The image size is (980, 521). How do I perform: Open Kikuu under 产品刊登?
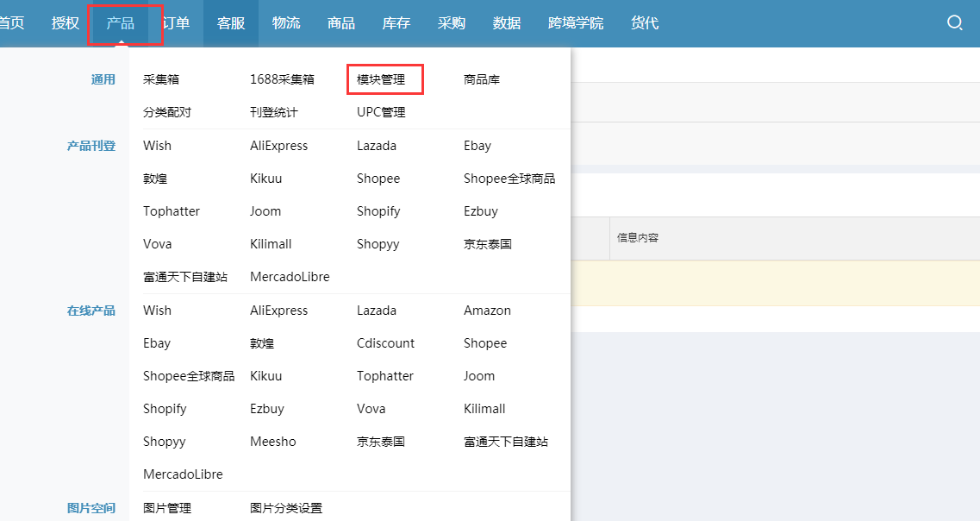(x=265, y=179)
